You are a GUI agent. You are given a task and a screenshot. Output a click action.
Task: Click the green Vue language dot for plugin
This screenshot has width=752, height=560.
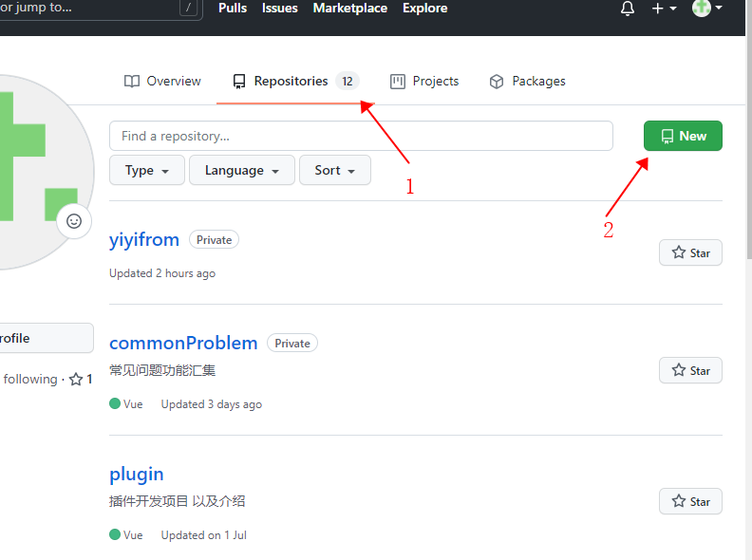[115, 534]
